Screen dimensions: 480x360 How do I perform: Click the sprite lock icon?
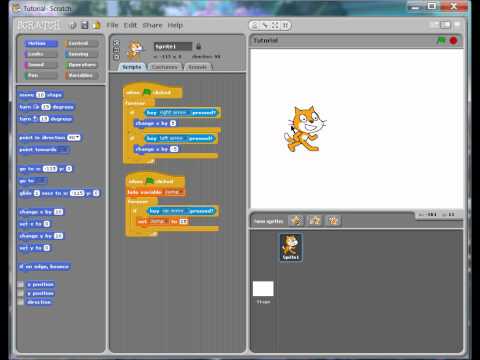pos(198,46)
